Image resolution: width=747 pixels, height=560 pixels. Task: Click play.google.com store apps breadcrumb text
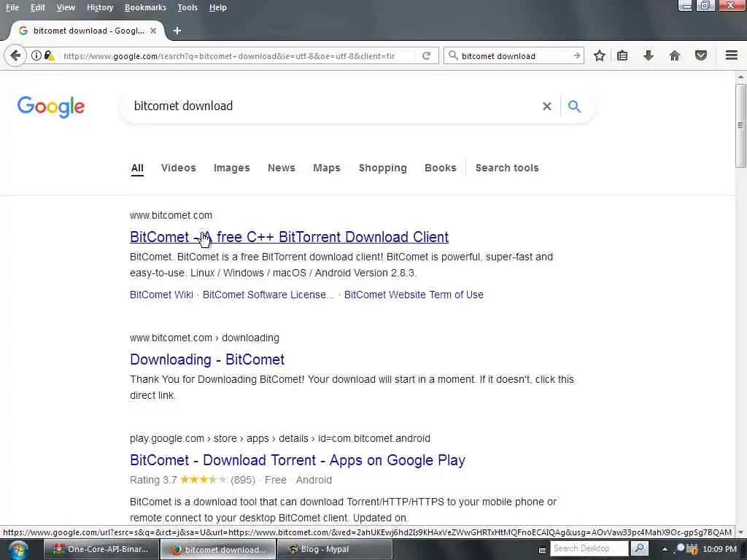click(279, 438)
